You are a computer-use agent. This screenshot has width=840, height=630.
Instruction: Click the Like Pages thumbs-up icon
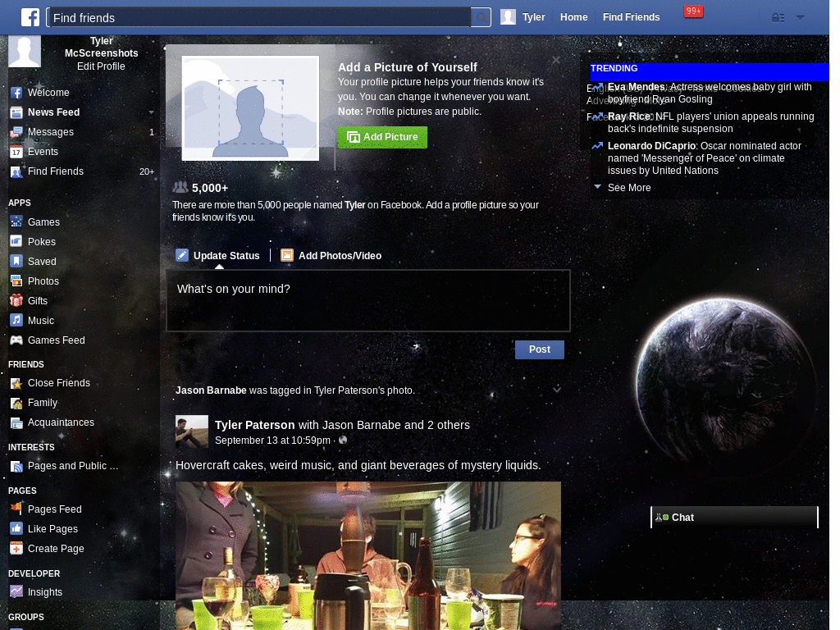(16, 529)
